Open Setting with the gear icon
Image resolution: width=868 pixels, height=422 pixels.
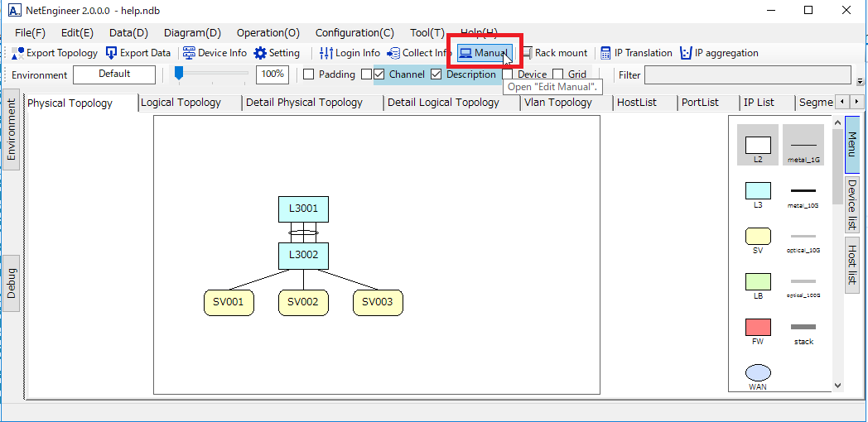(260, 53)
